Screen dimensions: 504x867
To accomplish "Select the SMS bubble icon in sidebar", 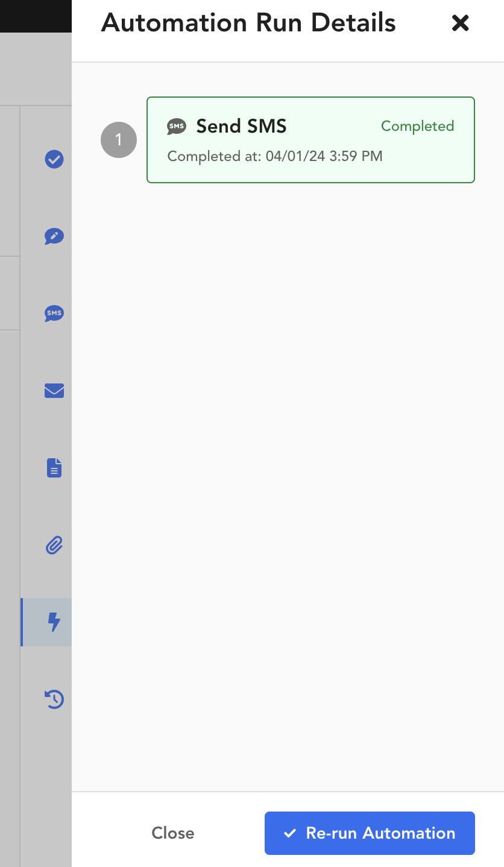I will [x=54, y=314].
